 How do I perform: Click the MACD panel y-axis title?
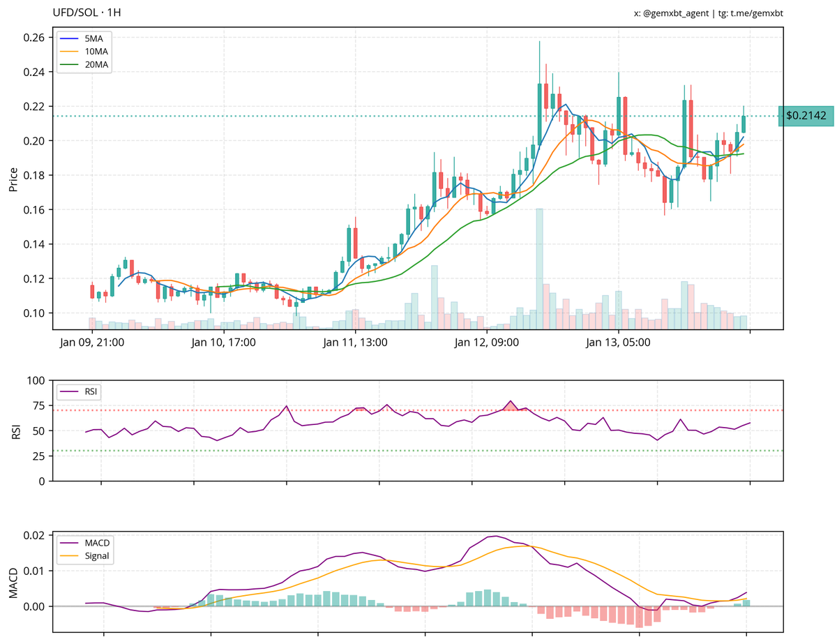pyautogui.click(x=13, y=582)
